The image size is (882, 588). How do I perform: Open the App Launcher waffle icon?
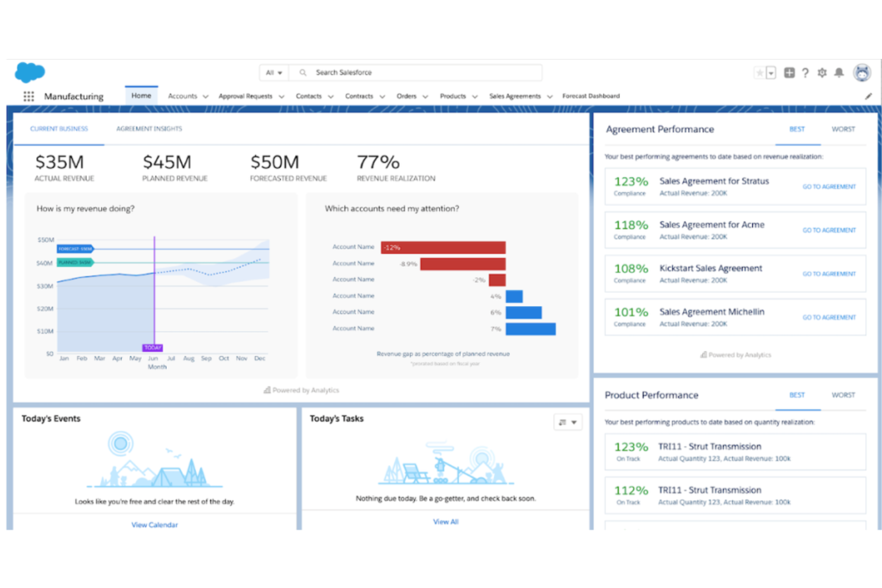[28, 96]
